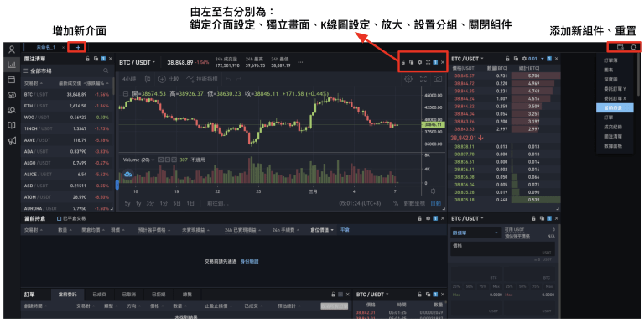
Task: Set chart range to 1y
Action: coord(138,203)
